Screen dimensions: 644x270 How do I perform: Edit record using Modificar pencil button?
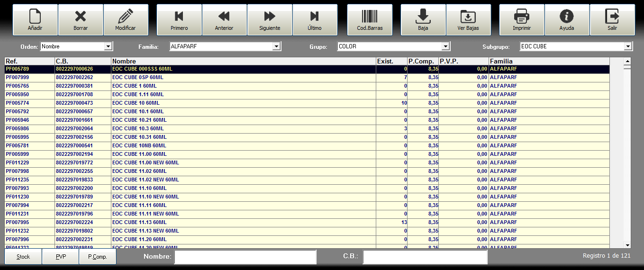point(126,20)
